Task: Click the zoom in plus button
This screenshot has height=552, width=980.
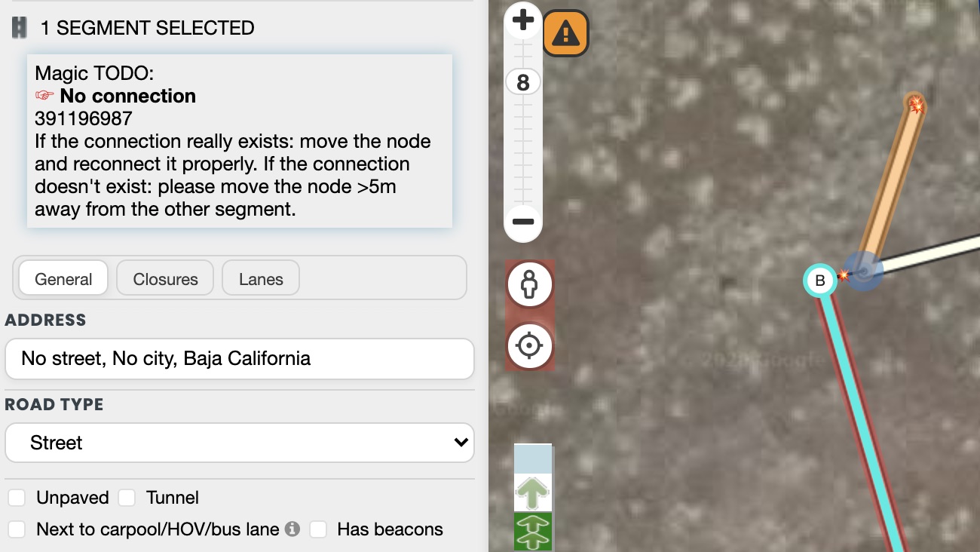Action: click(523, 20)
